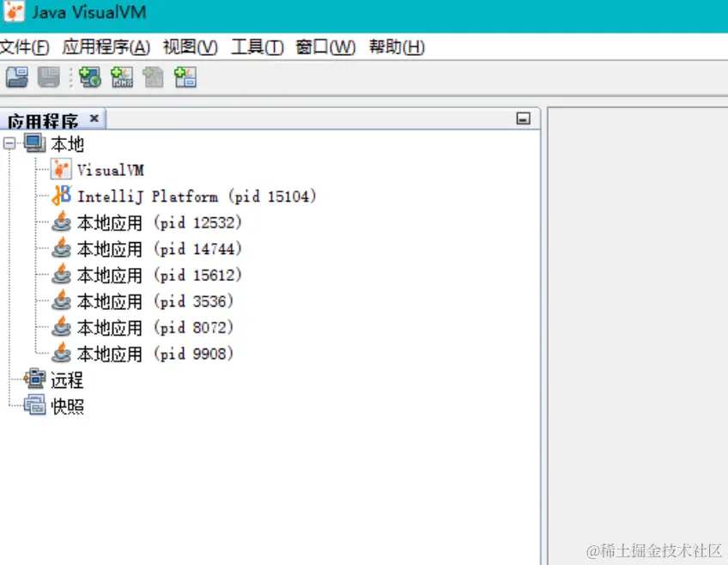Select 本地应用 (pid 8072)
Image resolution: width=728 pixels, height=565 pixels.
pos(155,328)
